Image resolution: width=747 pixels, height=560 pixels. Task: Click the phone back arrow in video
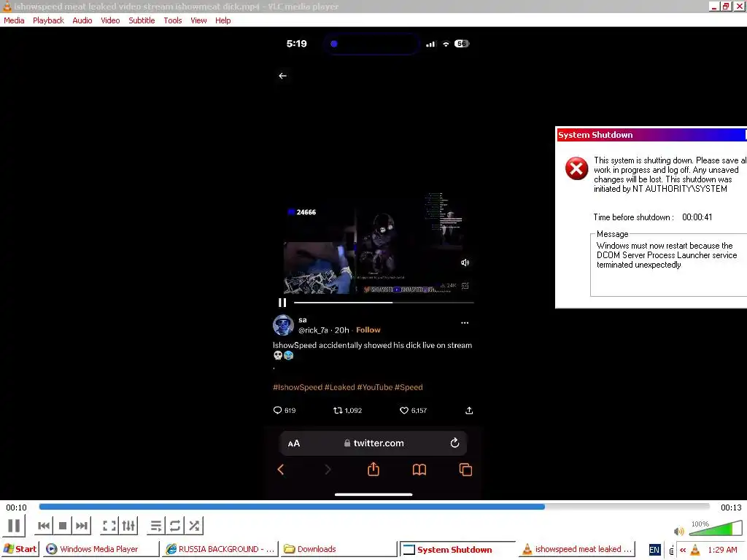(282, 76)
